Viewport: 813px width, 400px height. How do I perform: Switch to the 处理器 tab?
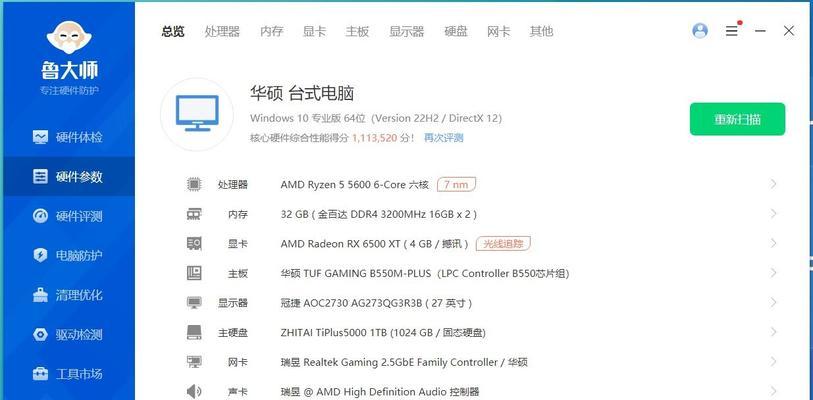click(222, 32)
